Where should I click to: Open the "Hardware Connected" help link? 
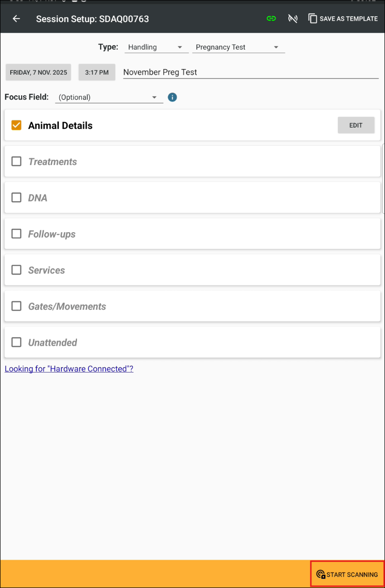coord(69,369)
